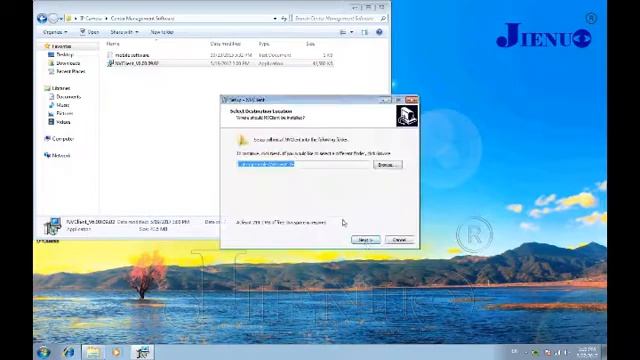Click Center Management Software breadcrumb segment

point(142,18)
